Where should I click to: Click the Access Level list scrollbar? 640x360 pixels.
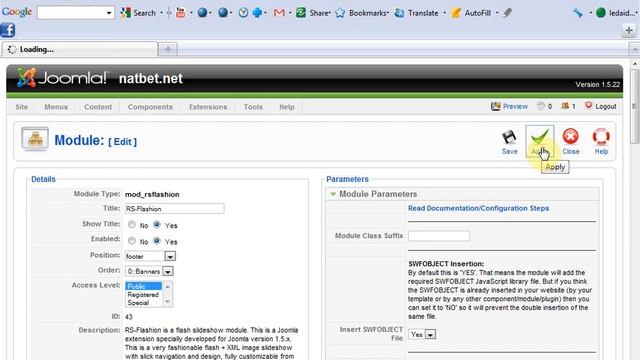point(167,294)
